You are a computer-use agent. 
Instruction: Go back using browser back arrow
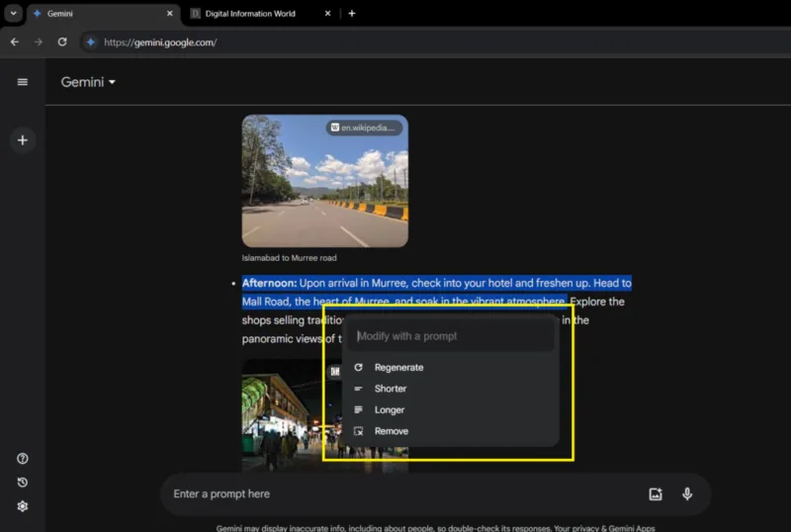(x=15, y=43)
